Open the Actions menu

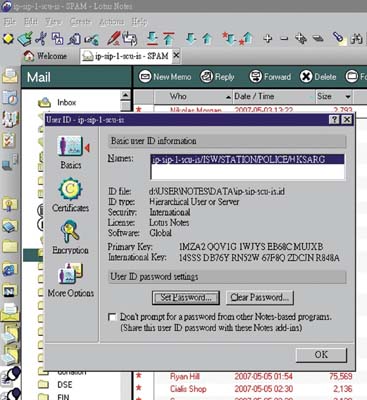(111, 22)
